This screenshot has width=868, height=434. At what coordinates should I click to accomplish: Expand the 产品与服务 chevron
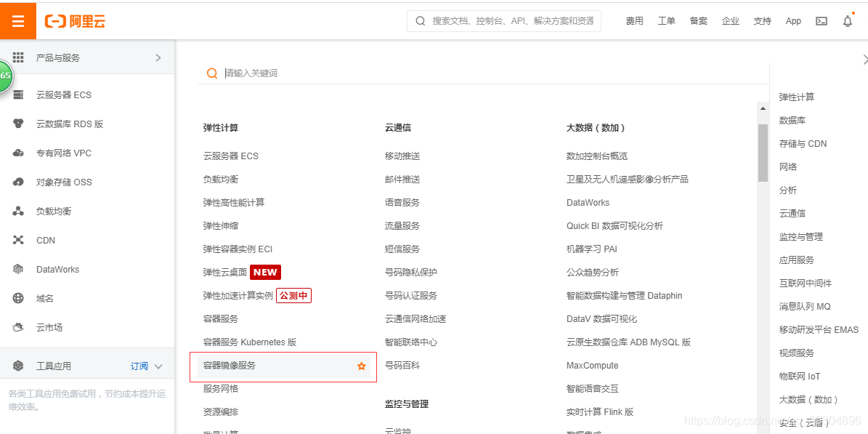pyautogui.click(x=158, y=57)
